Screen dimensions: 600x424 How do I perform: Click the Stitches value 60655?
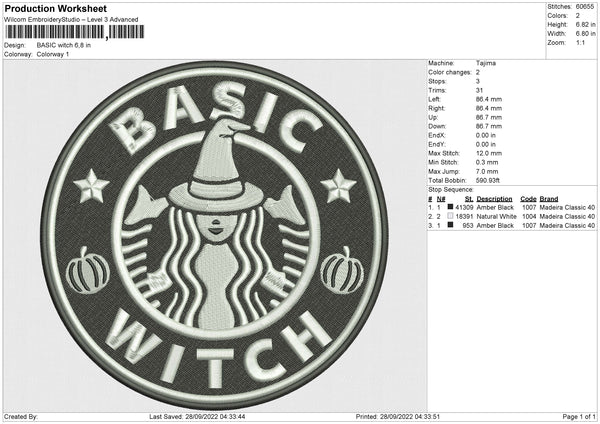[585, 7]
